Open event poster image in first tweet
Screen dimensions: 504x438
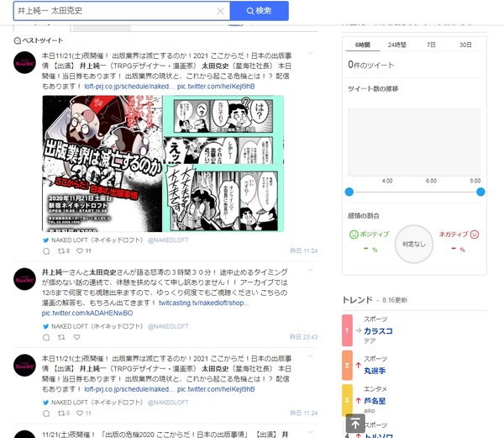[x=102, y=163]
